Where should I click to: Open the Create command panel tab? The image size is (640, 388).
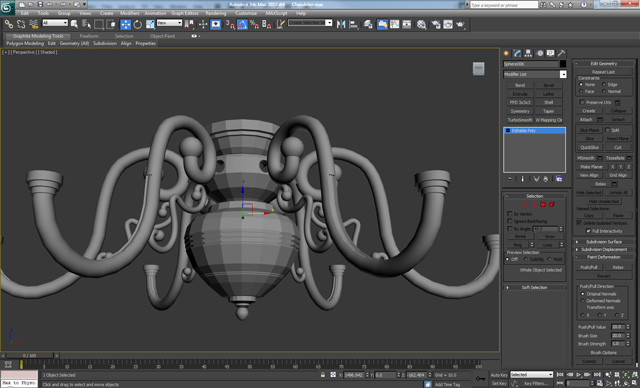click(506, 53)
